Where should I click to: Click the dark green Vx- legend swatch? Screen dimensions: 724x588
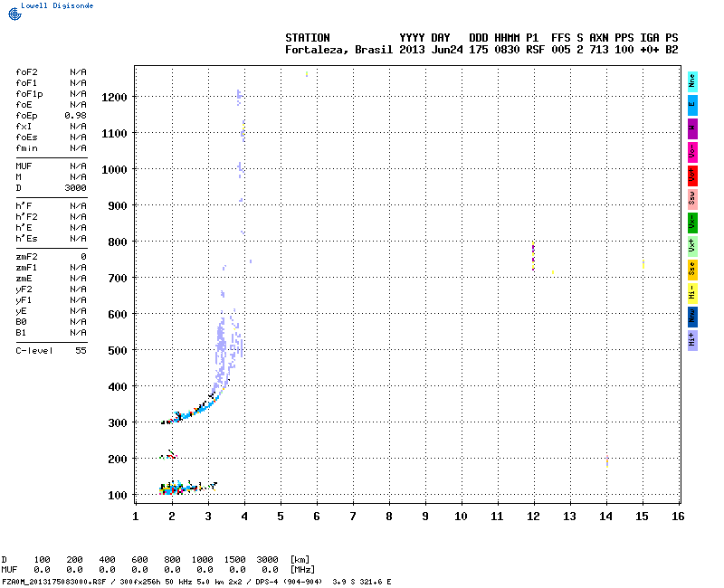pyautogui.click(x=692, y=222)
